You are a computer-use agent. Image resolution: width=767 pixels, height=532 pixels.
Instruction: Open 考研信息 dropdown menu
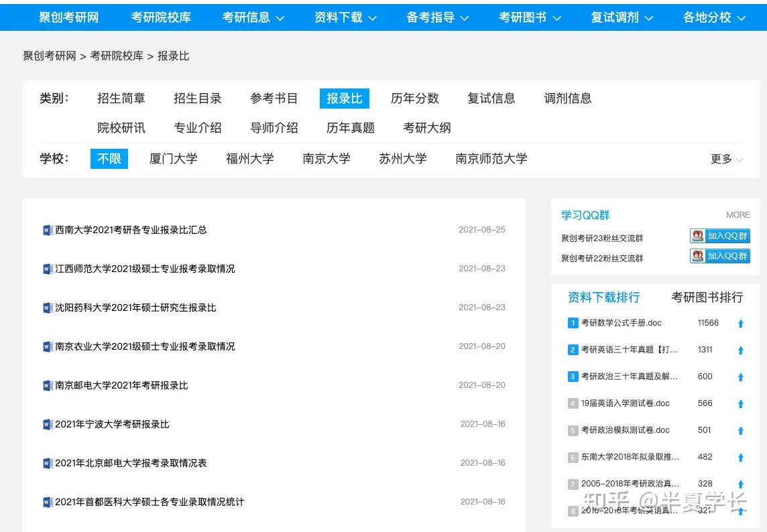tap(253, 17)
